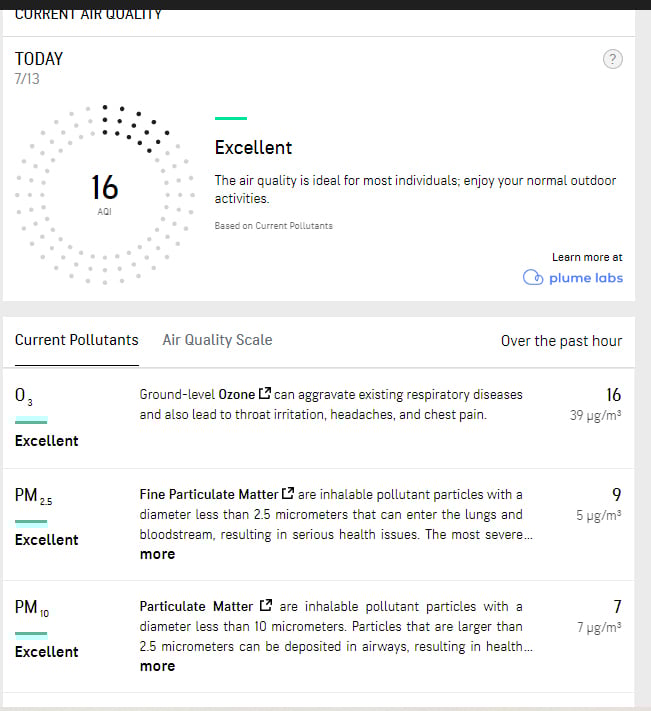651x711 pixels.
Task: Click the plume labs cloud logo
Action: click(x=533, y=277)
